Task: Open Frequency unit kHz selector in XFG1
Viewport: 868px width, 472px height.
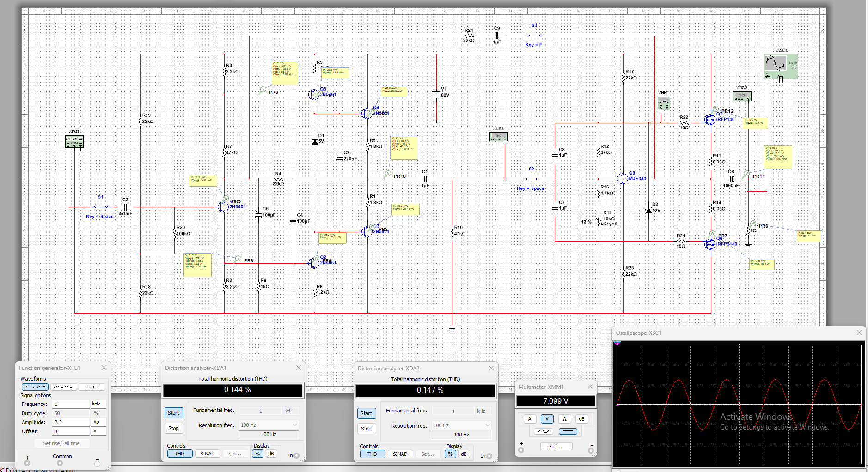Action: 98,404
